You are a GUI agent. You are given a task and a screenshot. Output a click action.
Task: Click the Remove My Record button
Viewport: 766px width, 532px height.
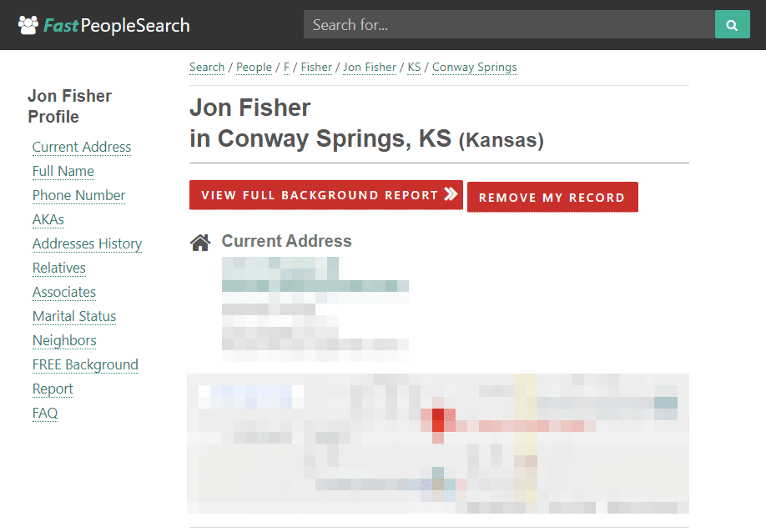click(552, 198)
